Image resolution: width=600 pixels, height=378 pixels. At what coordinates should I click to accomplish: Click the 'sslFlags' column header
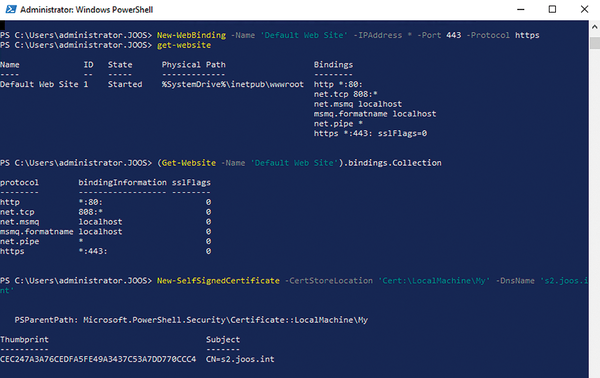[x=191, y=182]
